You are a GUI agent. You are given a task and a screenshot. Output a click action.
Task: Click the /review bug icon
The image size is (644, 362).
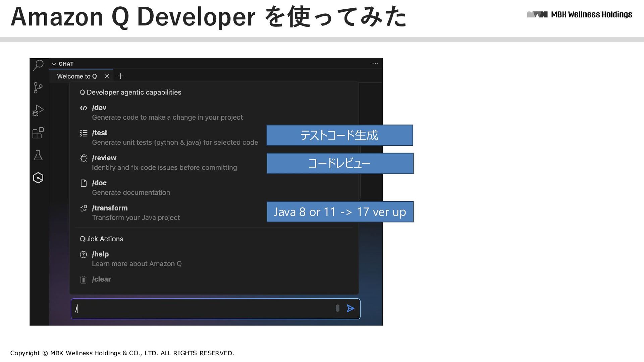(x=84, y=158)
